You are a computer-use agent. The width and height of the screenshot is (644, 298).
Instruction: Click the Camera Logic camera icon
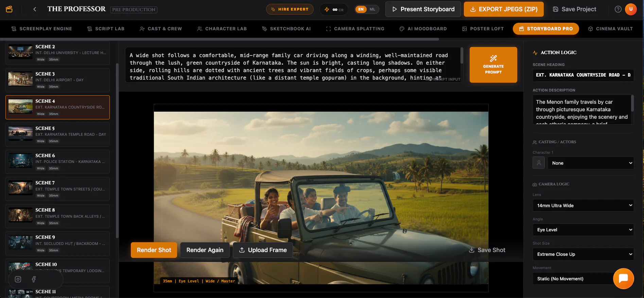pyautogui.click(x=535, y=184)
